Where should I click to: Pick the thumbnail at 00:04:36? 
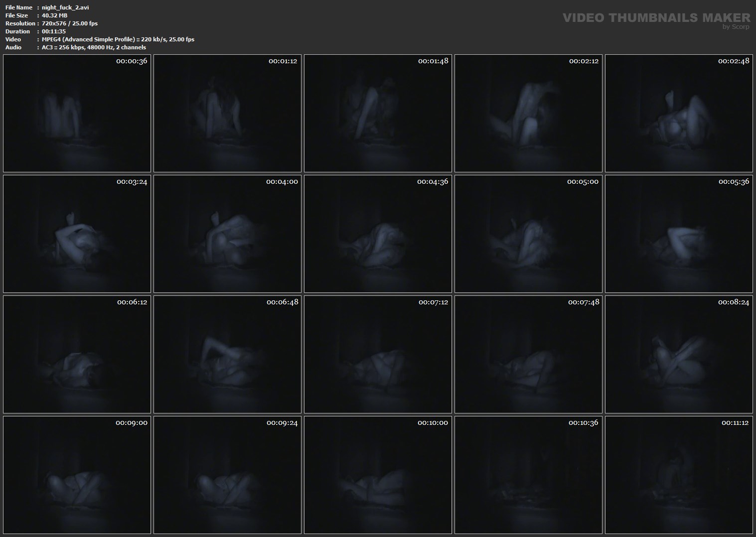coord(378,234)
